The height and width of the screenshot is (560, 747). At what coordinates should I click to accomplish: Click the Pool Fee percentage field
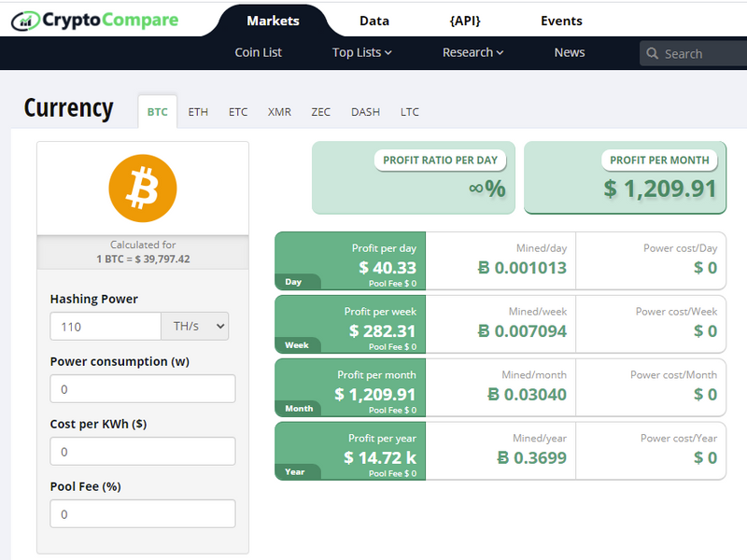click(142, 514)
